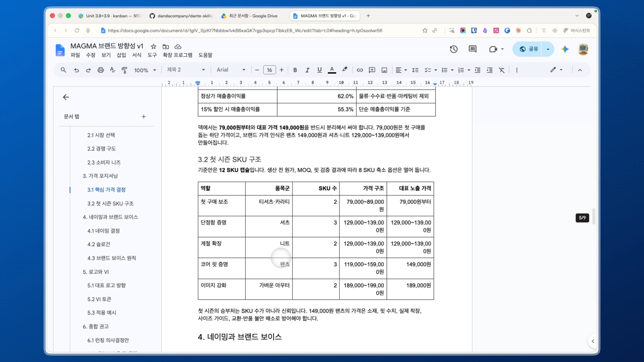
Task: Open editing mode dropdown
Action: [556, 70]
